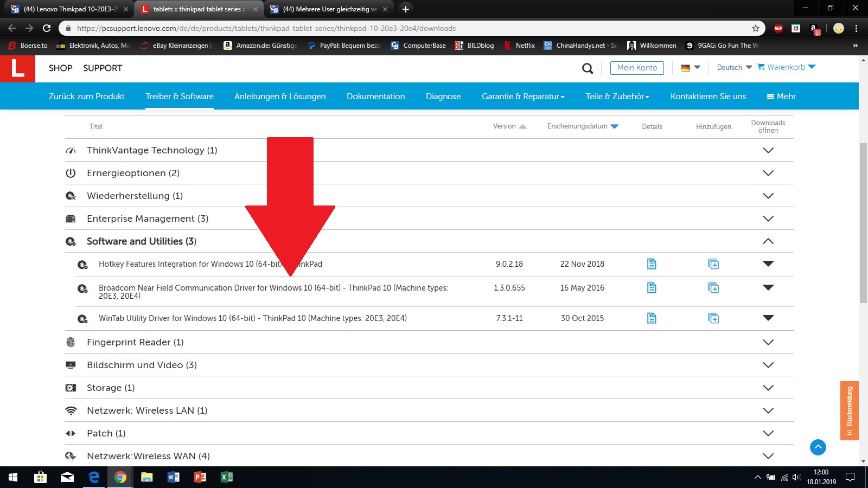868x488 pixels.
Task: Open details document icon for Broadcom NFC Driver
Action: coord(652,288)
